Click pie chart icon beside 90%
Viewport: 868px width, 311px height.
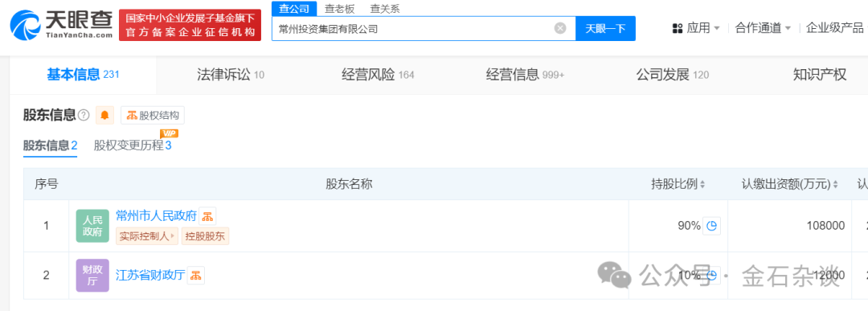(712, 226)
